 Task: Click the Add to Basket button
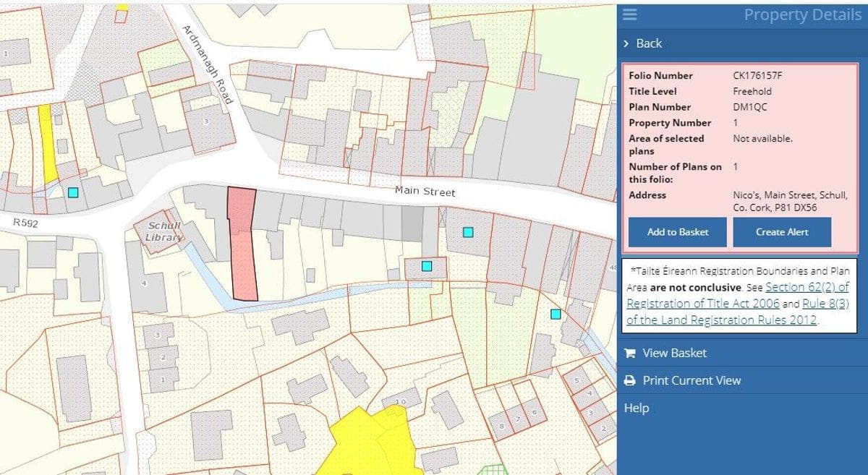click(x=678, y=232)
